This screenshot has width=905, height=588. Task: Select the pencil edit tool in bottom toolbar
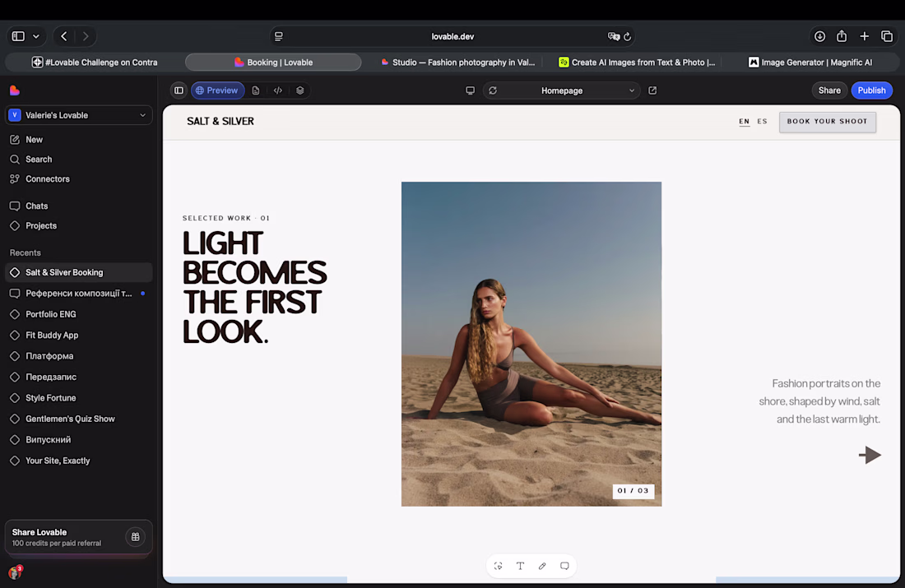(542, 566)
